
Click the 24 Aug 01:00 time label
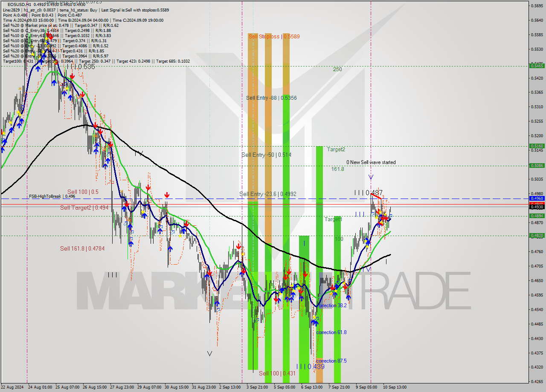[40, 387]
